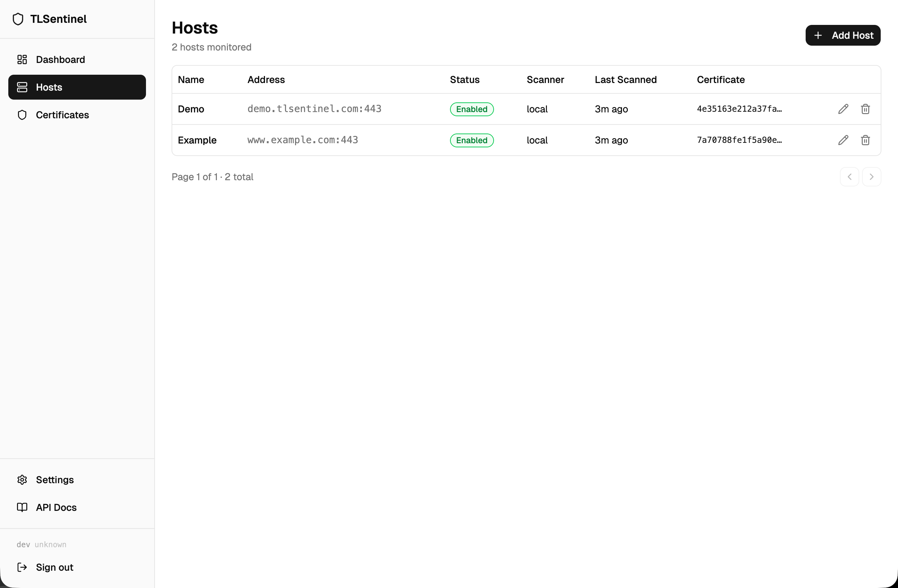
Task: Open API Docs via the book icon
Action: click(21, 507)
